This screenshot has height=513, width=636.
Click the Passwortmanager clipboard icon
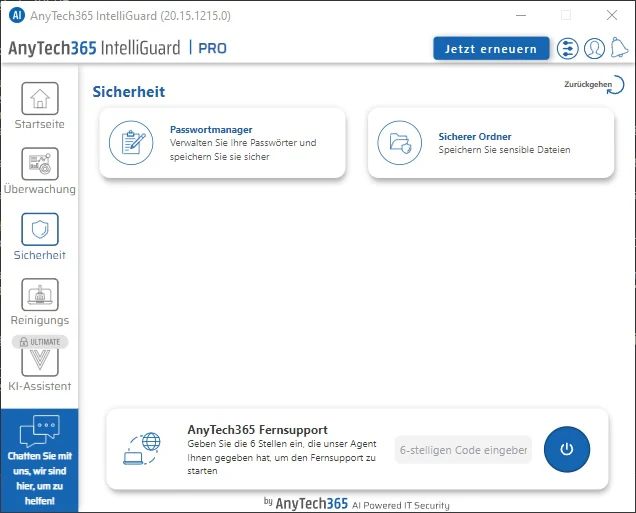[131, 143]
